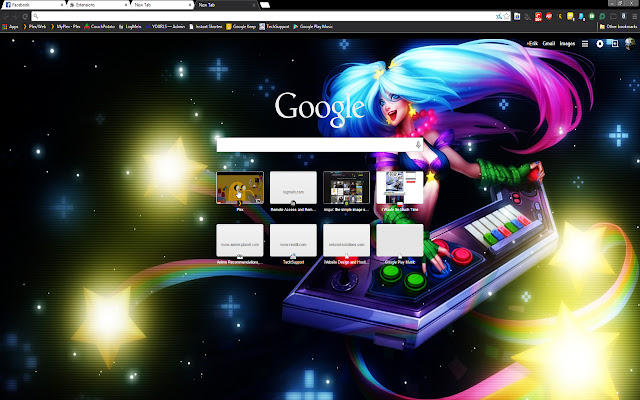Open the LogMeIn bookmark
This screenshot has width=640, height=400.
point(130,27)
